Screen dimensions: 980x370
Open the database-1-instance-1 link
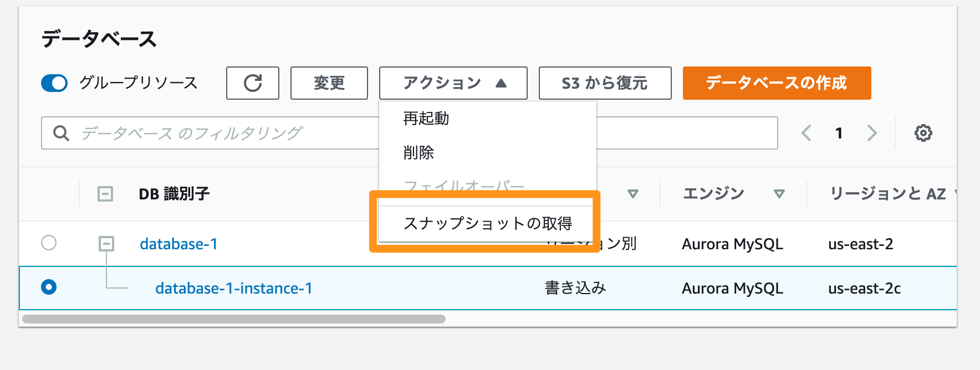coord(234,288)
